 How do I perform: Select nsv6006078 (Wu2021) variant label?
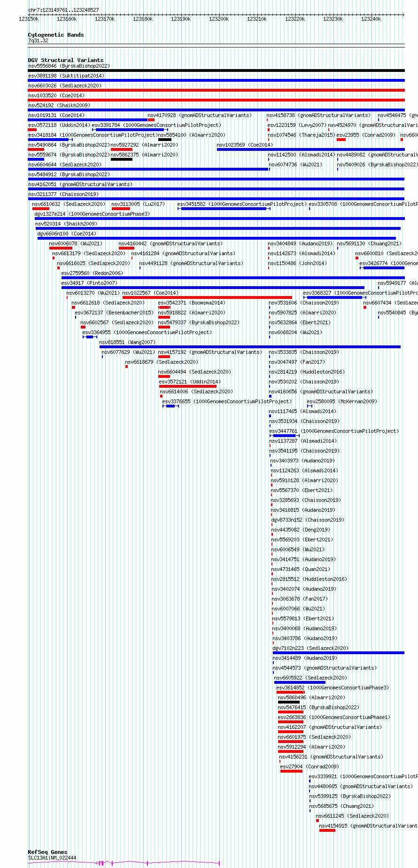click(76, 244)
